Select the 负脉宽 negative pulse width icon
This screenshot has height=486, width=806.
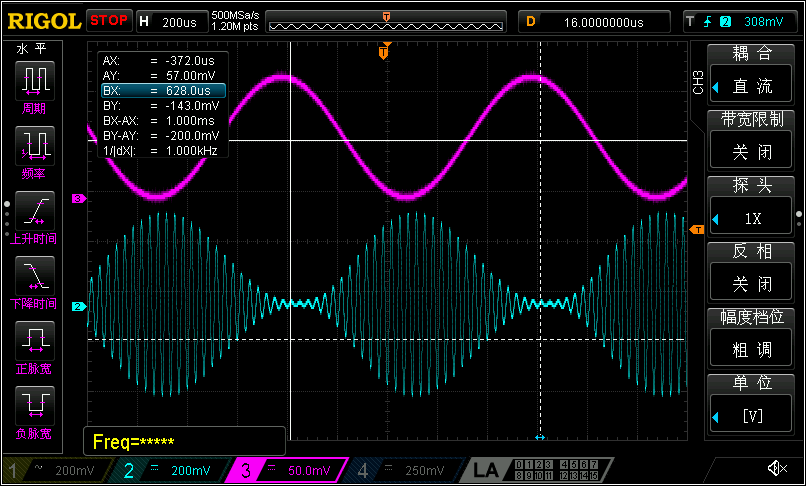click(35, 410)
